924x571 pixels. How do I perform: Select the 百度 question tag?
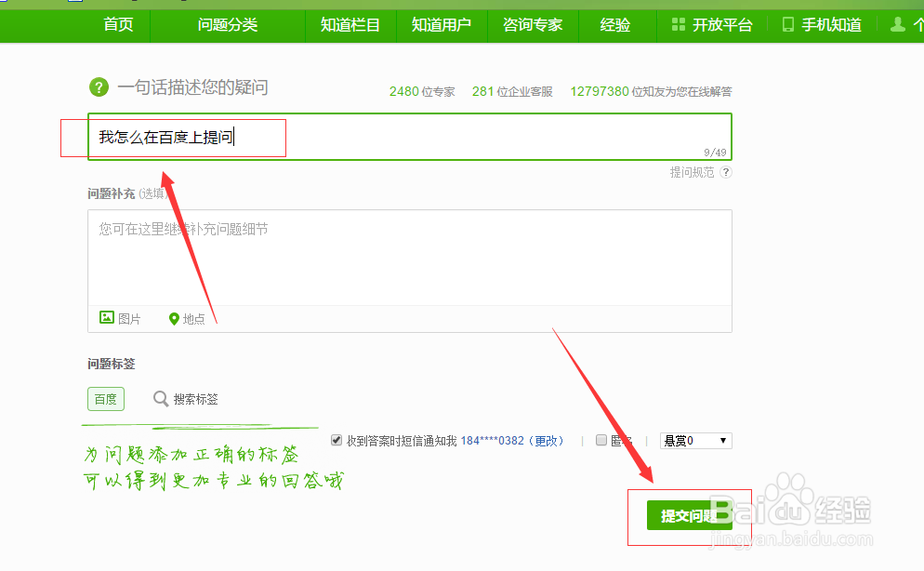coord(106,399)
